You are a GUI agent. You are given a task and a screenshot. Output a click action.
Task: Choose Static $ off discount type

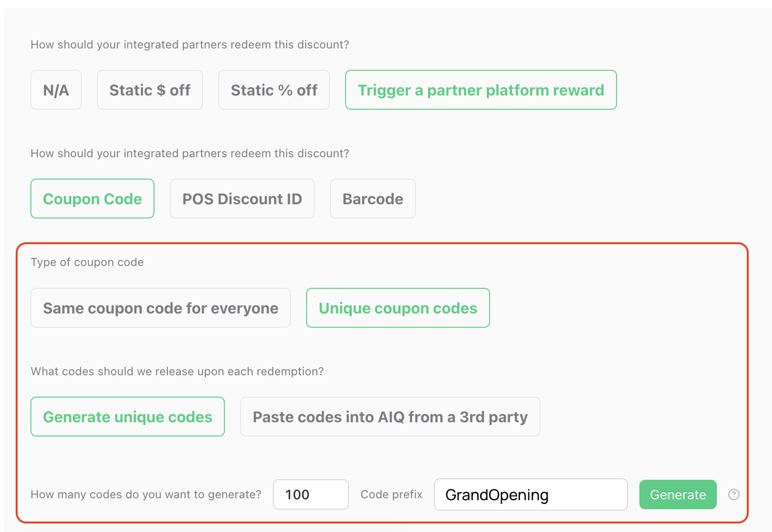pos(150,90)
